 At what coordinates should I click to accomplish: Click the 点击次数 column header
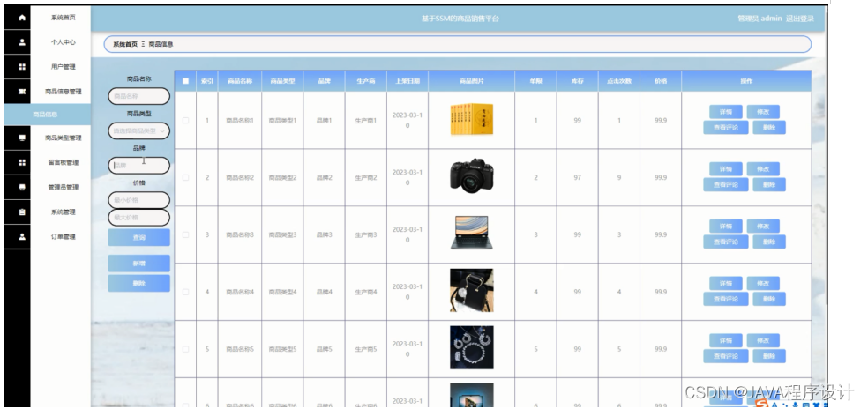[x=619, y=81]
